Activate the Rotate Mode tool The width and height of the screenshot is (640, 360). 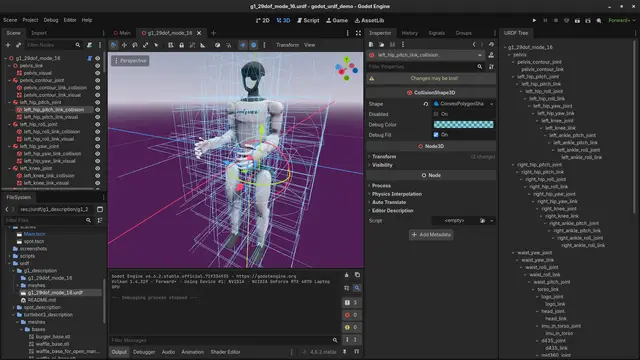point(135,45)
